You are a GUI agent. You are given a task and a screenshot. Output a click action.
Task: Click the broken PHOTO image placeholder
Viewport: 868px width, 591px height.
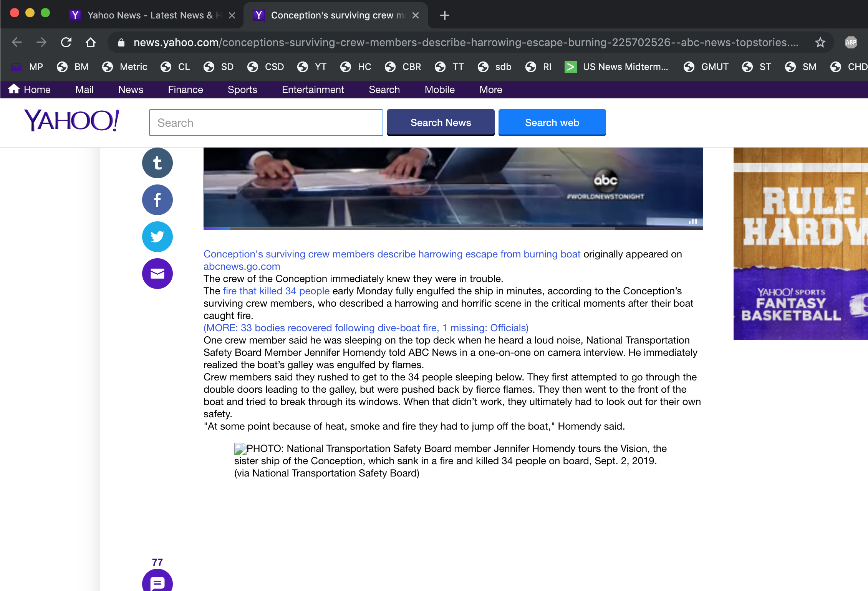(x=240, y=449)
